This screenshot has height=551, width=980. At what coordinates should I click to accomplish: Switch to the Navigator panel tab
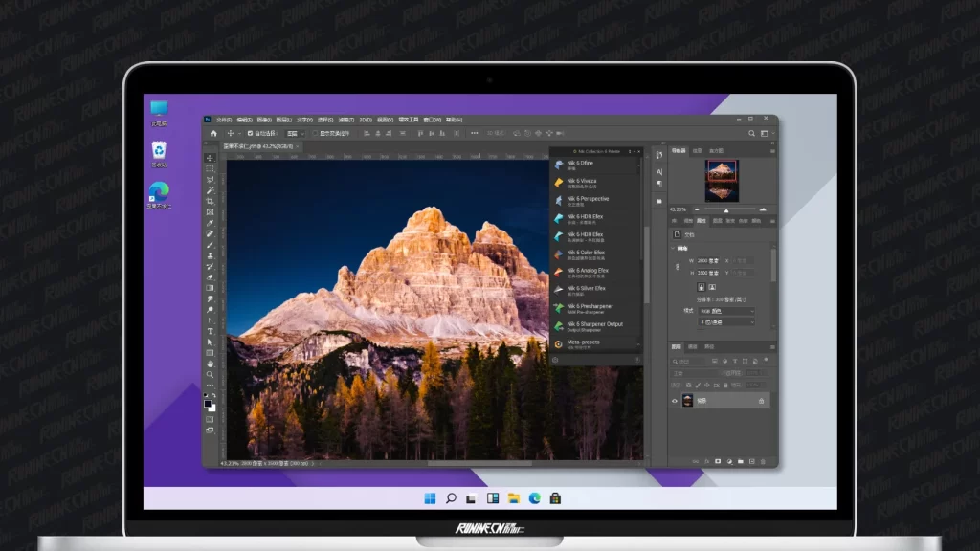tap(679, 150)
